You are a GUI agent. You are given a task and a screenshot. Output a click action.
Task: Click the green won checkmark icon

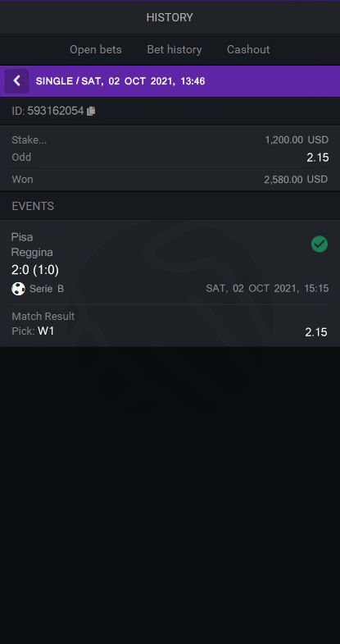click(319, 244)
